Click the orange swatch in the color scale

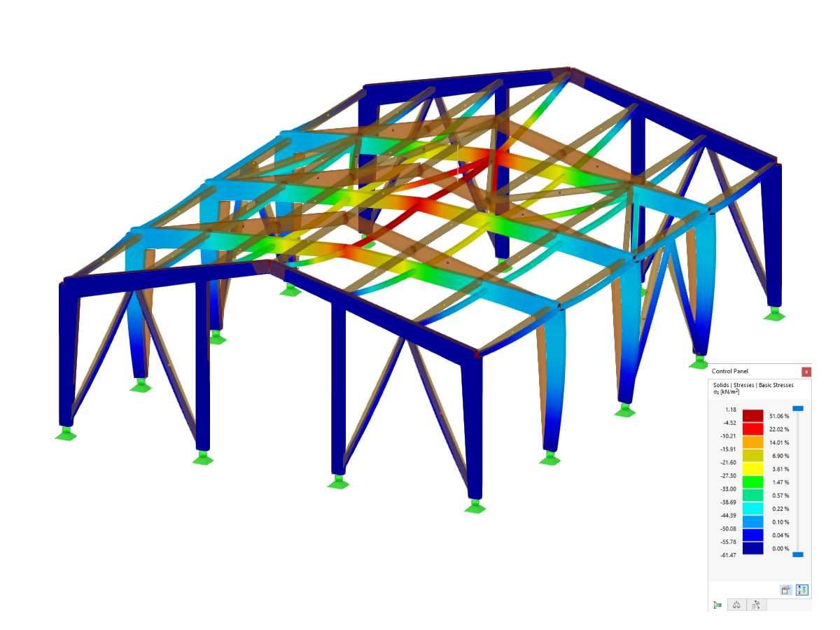(752, 442)
